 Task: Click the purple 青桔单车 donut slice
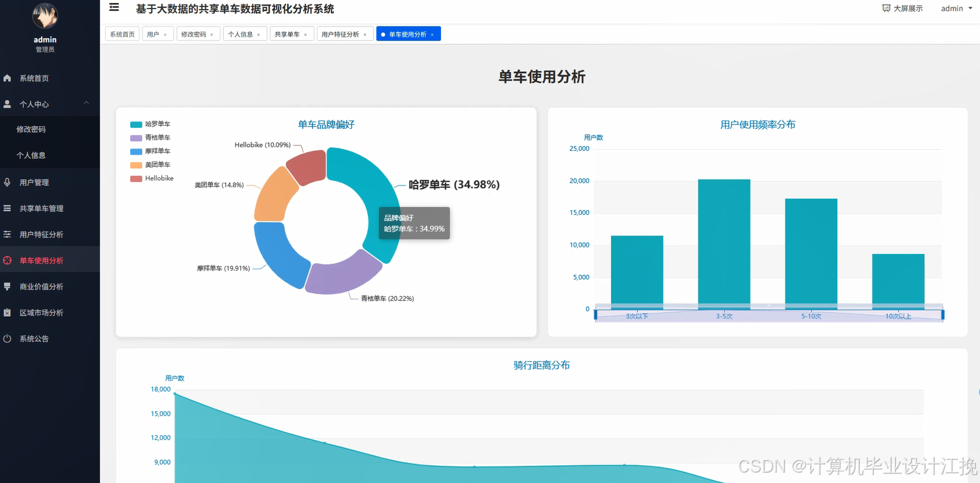(x=345, y=275)
